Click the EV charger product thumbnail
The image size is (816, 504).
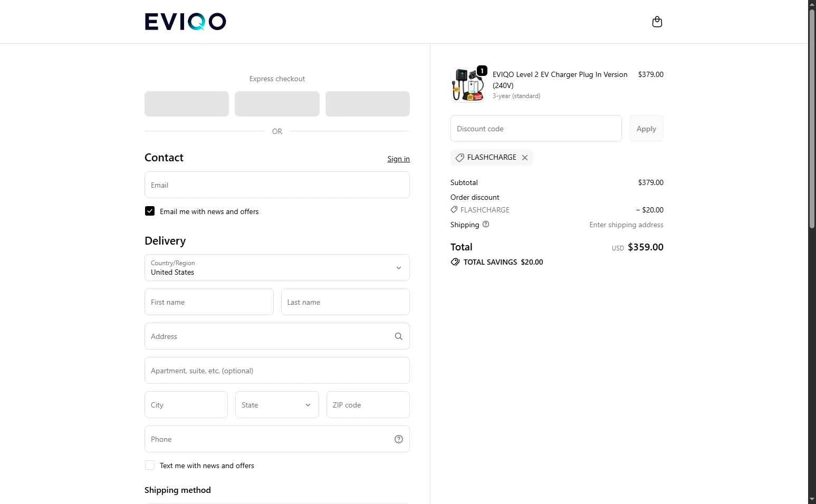point(467,85)
